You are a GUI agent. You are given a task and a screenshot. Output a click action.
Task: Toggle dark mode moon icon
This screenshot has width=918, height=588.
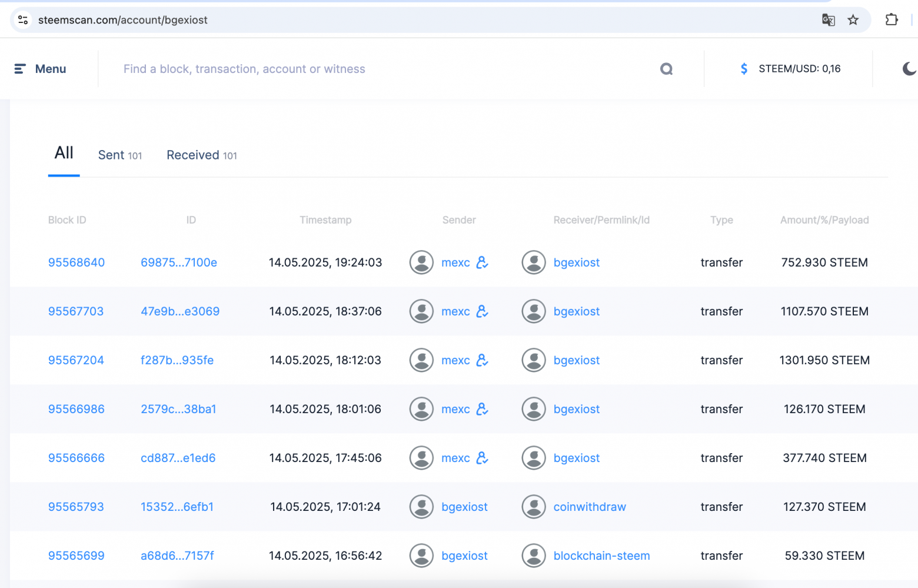coord(909,69)
